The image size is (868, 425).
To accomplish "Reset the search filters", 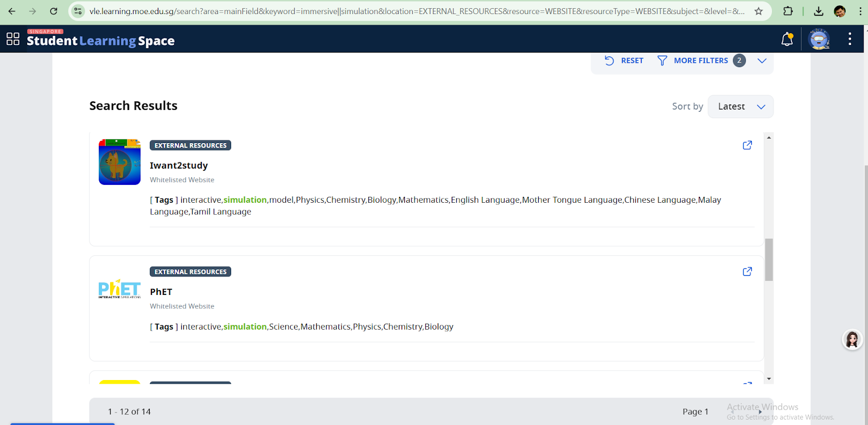I will coord(624,61).
